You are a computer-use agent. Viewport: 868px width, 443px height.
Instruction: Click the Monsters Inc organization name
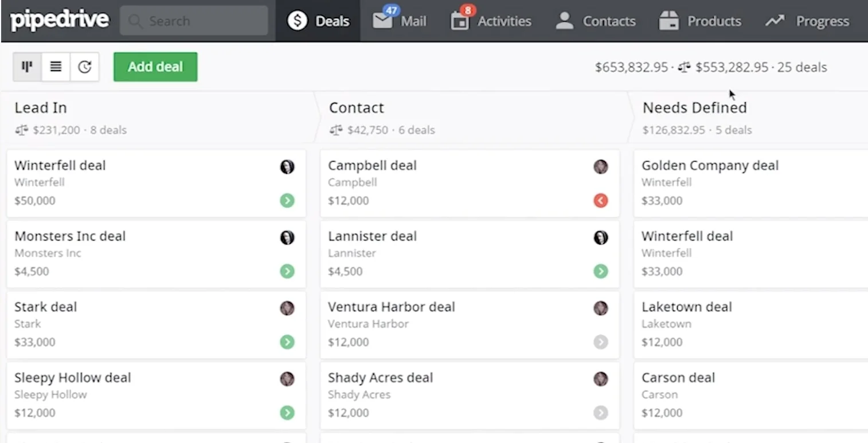48,253
